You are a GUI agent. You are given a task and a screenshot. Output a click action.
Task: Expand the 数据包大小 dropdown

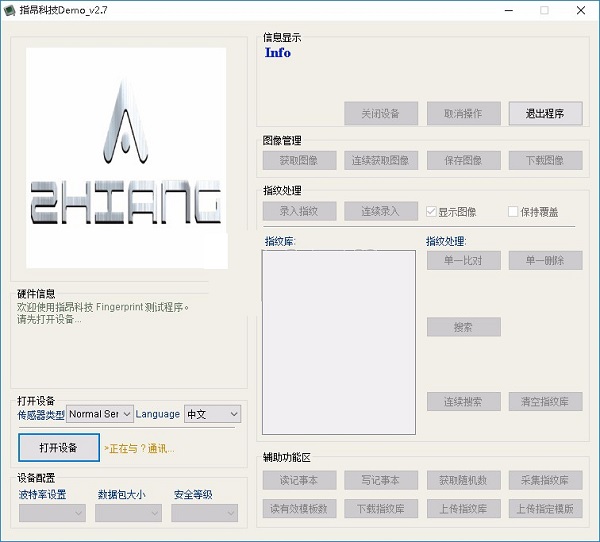[128, 513]
